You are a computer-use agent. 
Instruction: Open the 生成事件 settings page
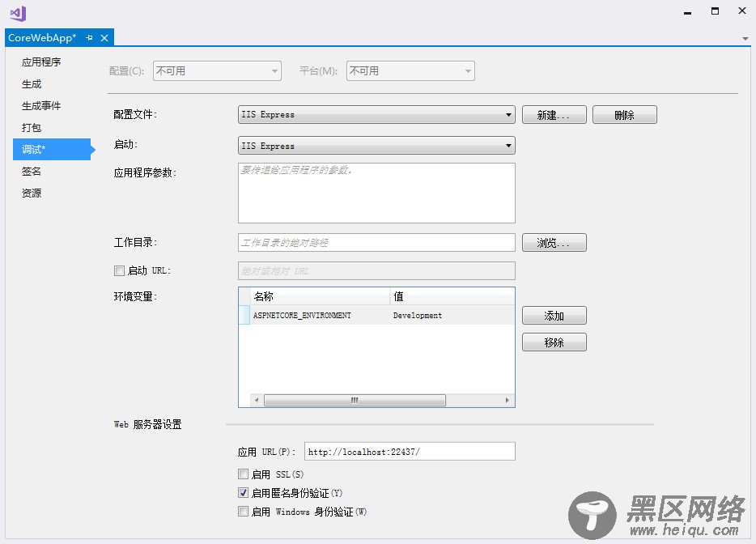[41, 105]
